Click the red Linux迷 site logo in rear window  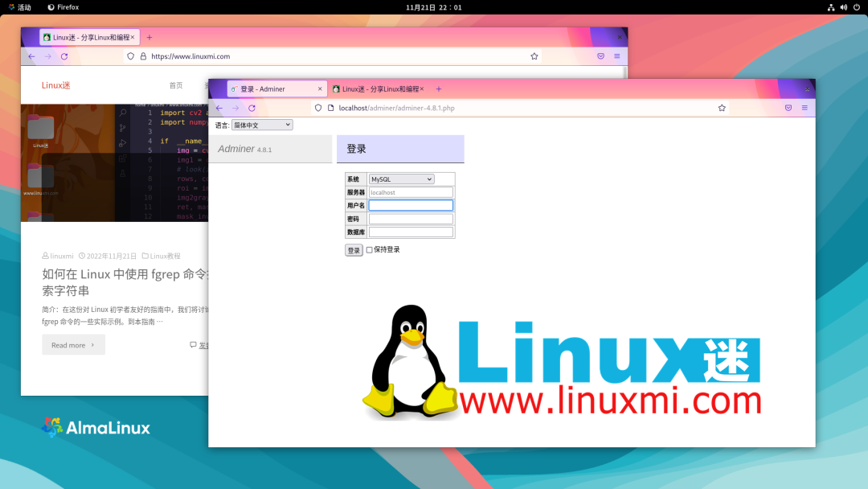point(56,85)
